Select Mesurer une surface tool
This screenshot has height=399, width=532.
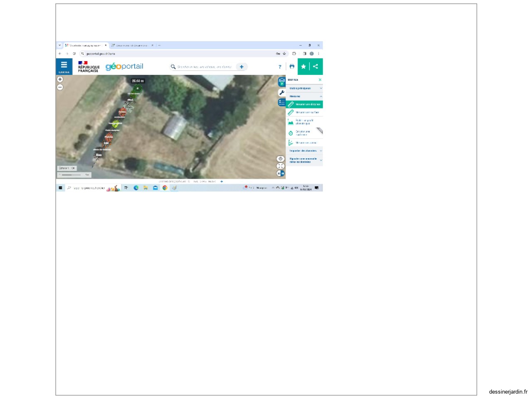pyautogui.click(x=304, y=112)
